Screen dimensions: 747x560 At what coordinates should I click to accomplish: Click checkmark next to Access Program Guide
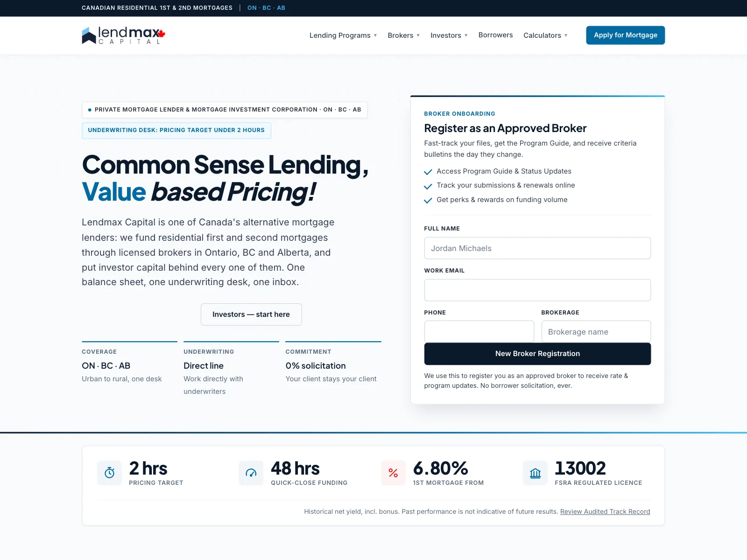tap(428, 172)
